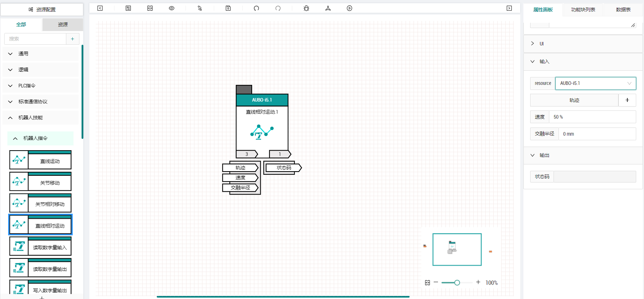Screen dimensions: 644x299
Task: Switch to the 全部 tab
Action: (21, 25)
